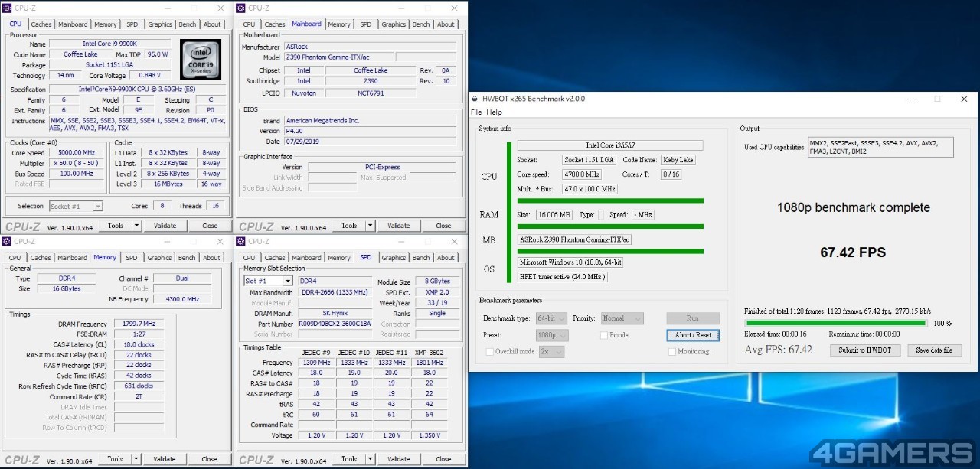
Task: Click Validate button in Memory window
Action: [x=165, y=459]
